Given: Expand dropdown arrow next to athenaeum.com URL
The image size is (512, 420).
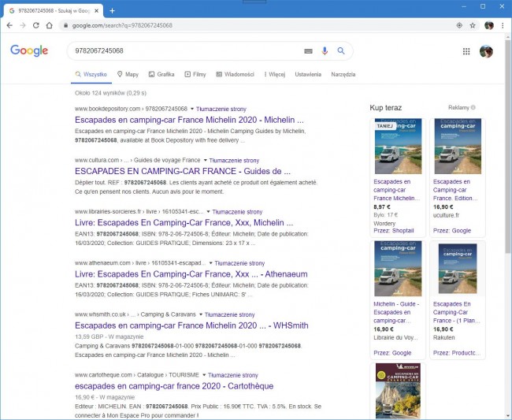Looking at the screenshot, I should point(210,263).
